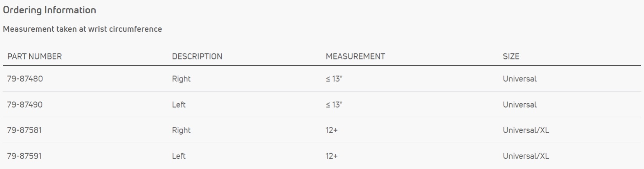Screen dimensions: 644x169
Task: Select 12+ measurement in 79-87591 row
Action: (331, 156)
